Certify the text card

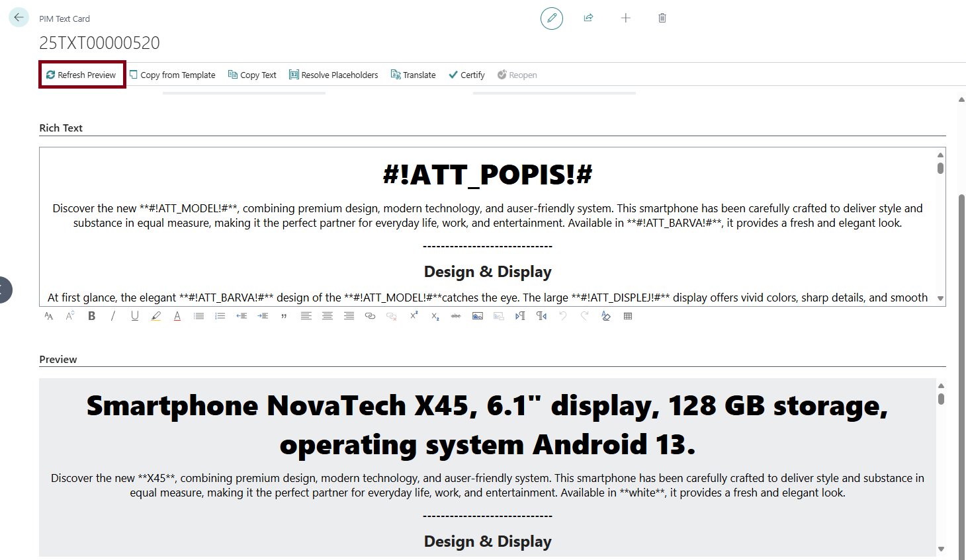point(466,74)
